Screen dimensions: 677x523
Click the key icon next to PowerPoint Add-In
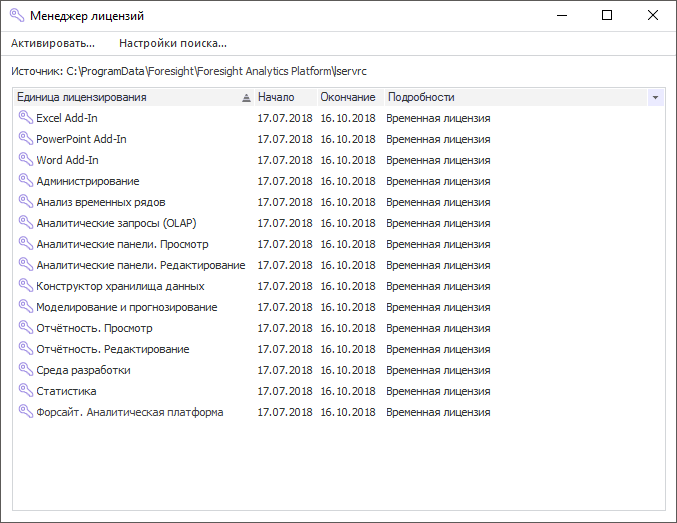(25, 139)
